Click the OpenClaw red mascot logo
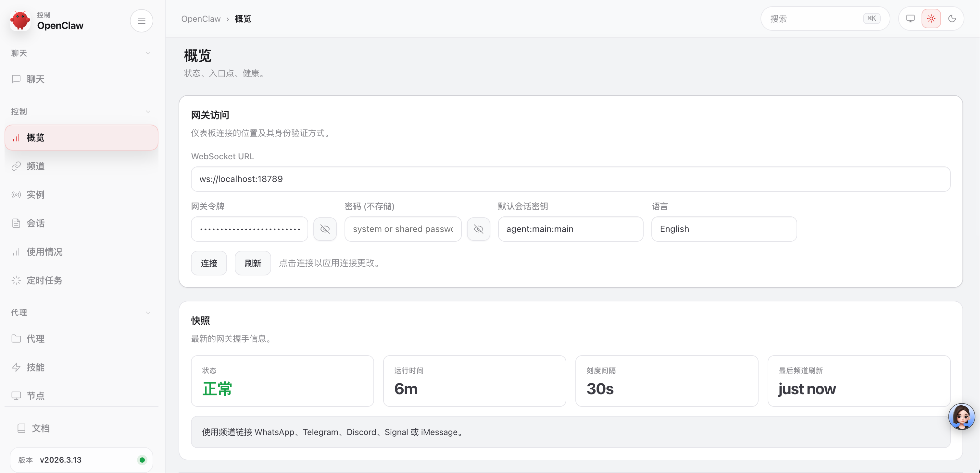This screenshot has height=473, width=980. click(x=20, y=20)
